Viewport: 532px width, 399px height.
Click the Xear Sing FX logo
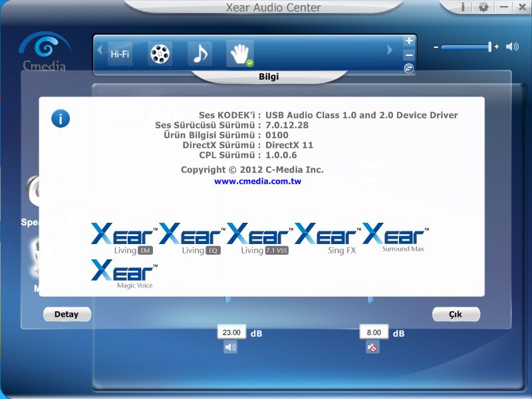tap(328, 239)
